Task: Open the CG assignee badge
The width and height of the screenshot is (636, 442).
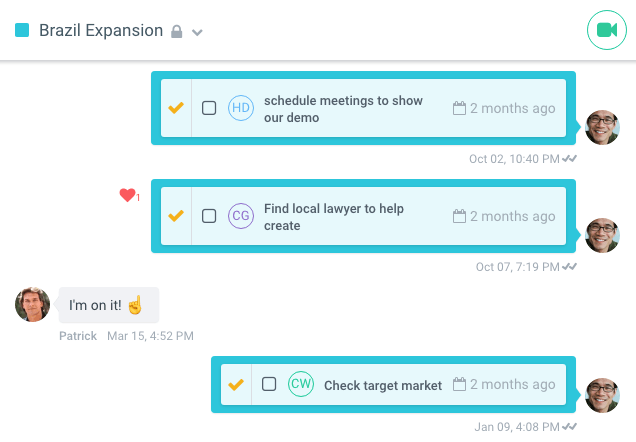Action: click(241, 216)
